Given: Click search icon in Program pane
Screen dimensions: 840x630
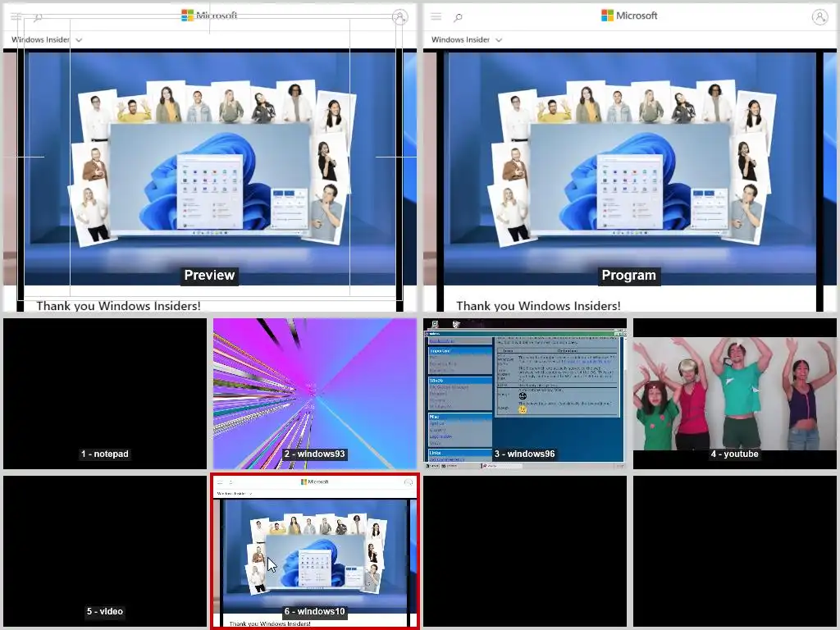Looking at the screenshot, I should point(458,17).
